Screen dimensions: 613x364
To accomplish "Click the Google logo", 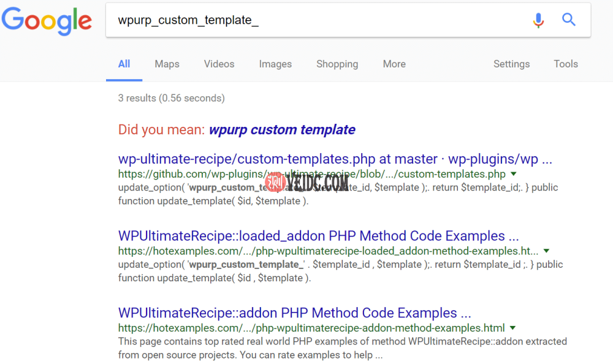I will click(x=47, y=20).
